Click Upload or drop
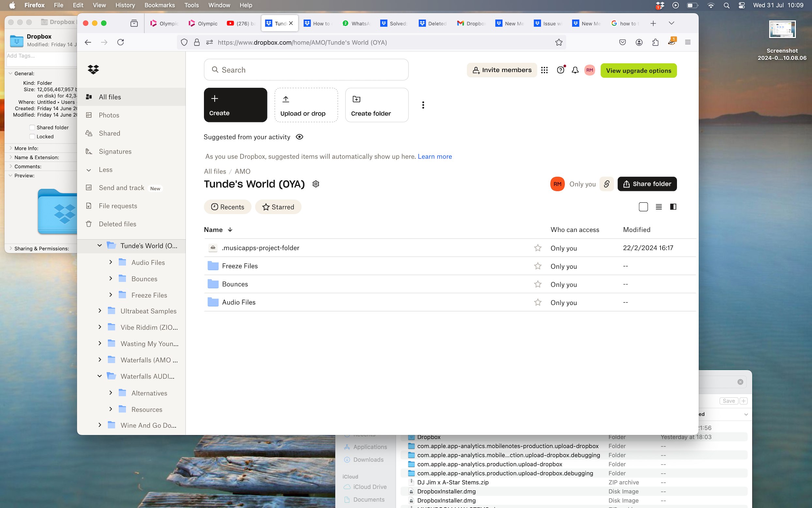The image size is (812, 508). click(x=306, y=105)
